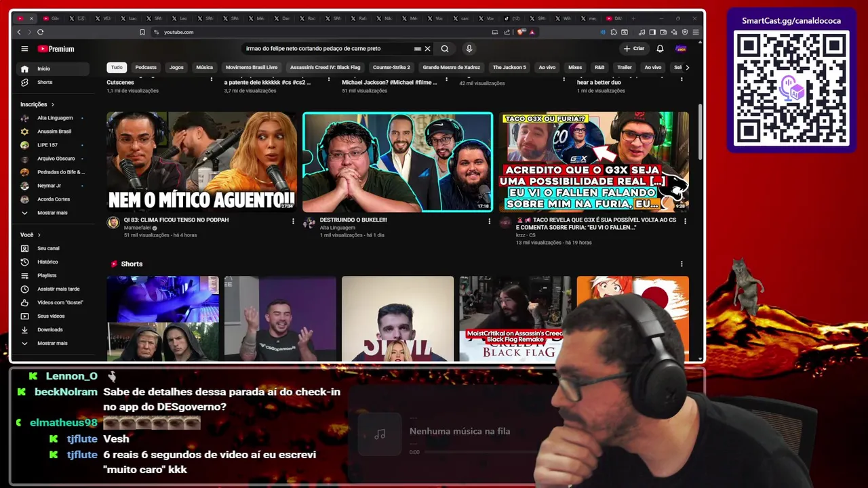Open the browser extensions puzzle icon
Screen dimensions: 868x488
(x=614, y=32)
